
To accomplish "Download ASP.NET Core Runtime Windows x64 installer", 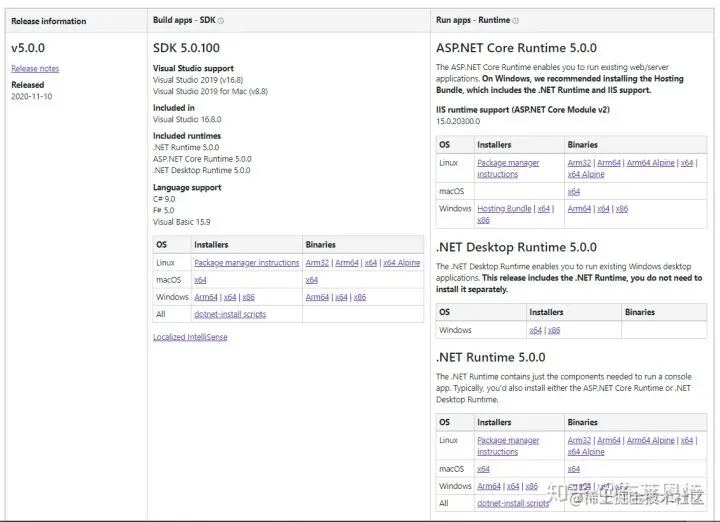I will [x=544, y=208].
